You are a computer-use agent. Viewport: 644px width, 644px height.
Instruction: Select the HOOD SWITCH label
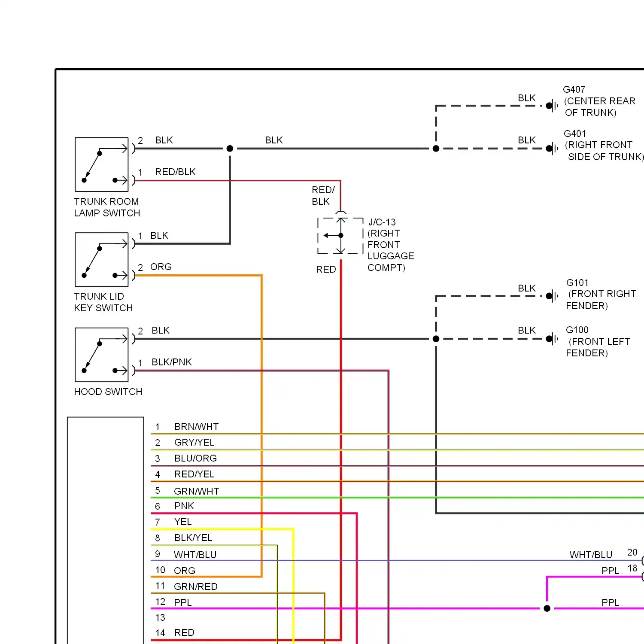[108, 392]
